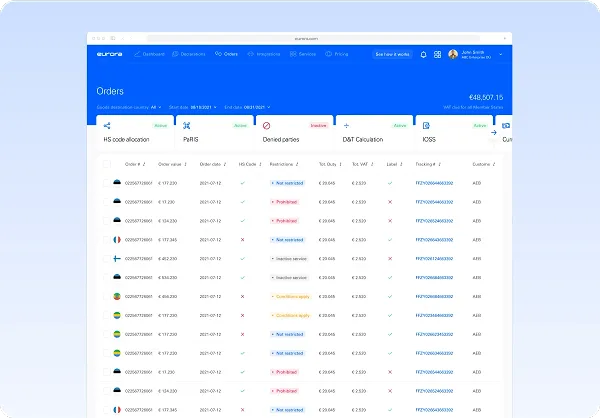This screenshot has height=418, width=600.
Task: Click the browser address bar
Action: [313, 38]
